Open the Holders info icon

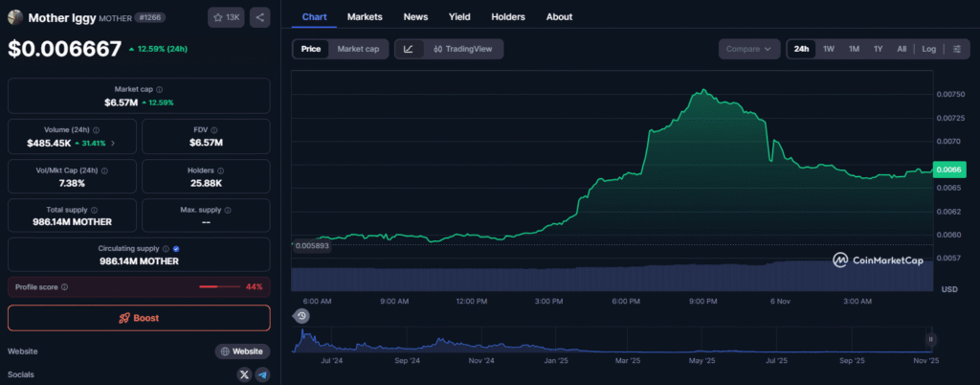click(221, 170)
